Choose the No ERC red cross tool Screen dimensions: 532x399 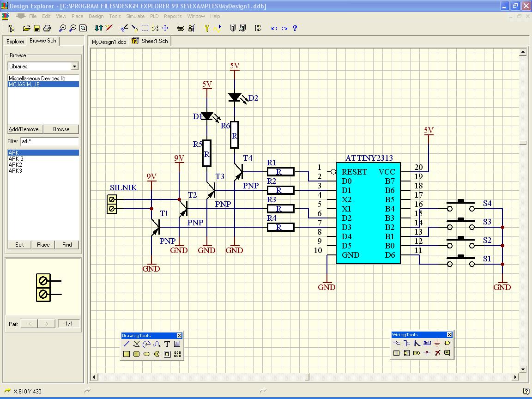437,353
